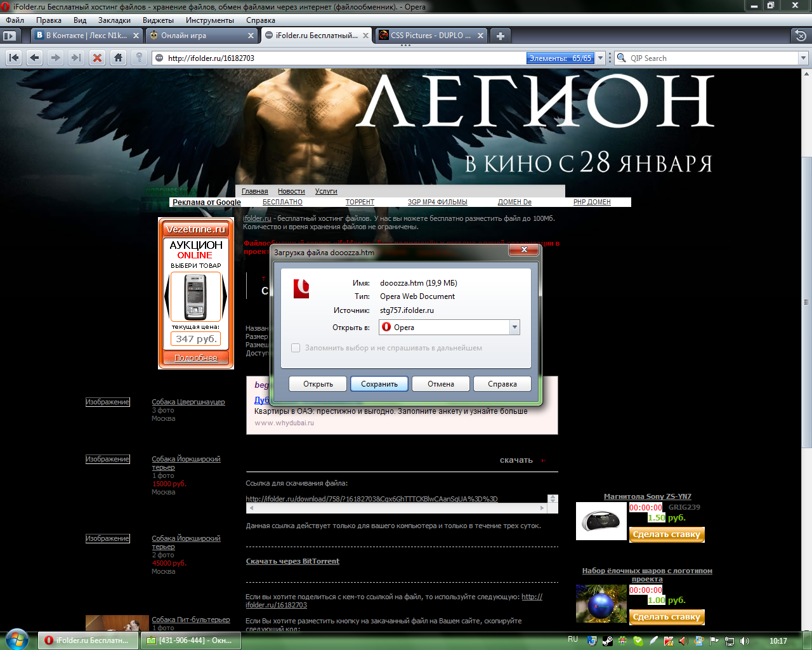
Task: Open the Action Center flag icon
Action: pyautogui.click(x=714, y=640)
